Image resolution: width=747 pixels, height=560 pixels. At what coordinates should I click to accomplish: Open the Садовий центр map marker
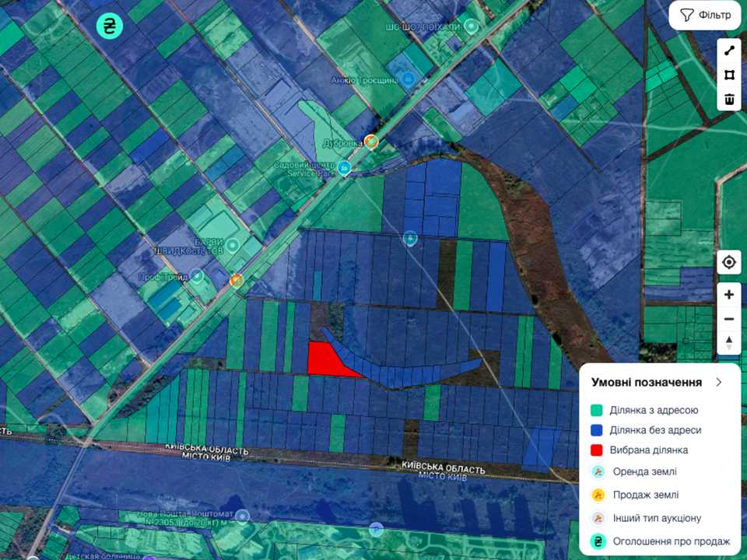344,167
